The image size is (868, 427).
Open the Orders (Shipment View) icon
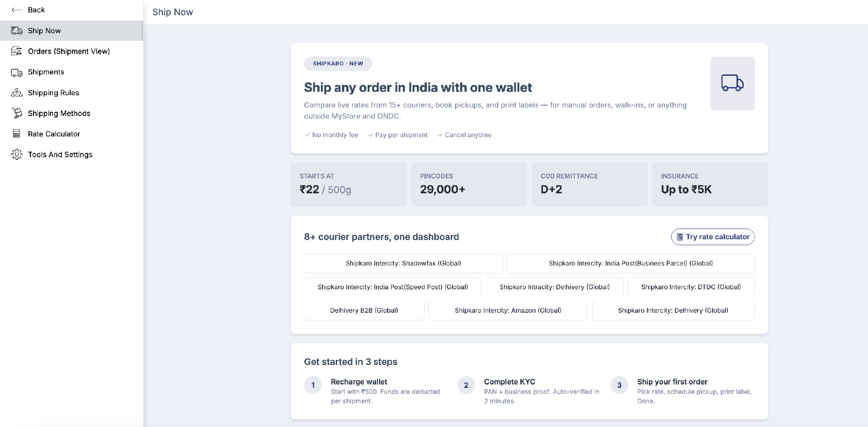(17, 51)
